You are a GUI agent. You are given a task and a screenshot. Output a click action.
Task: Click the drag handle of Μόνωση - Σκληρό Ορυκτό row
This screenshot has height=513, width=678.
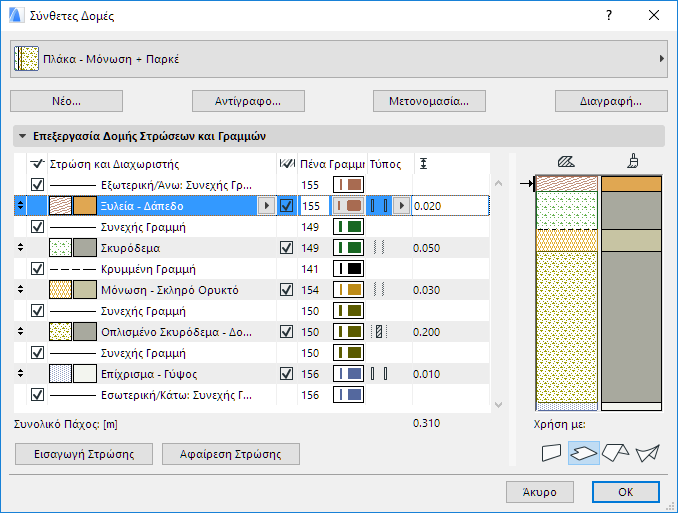pos(20,290)
